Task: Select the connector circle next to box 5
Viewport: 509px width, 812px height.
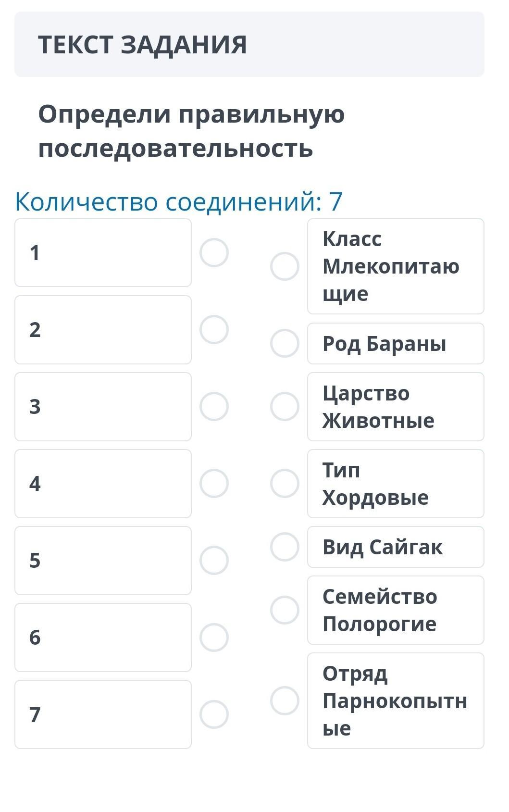Action: click(x=214, y=560)
